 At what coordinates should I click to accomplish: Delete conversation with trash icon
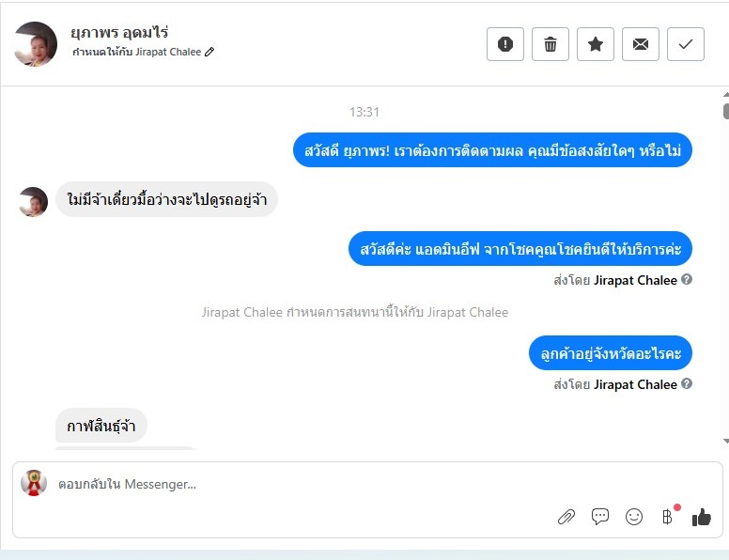(551, 44)
